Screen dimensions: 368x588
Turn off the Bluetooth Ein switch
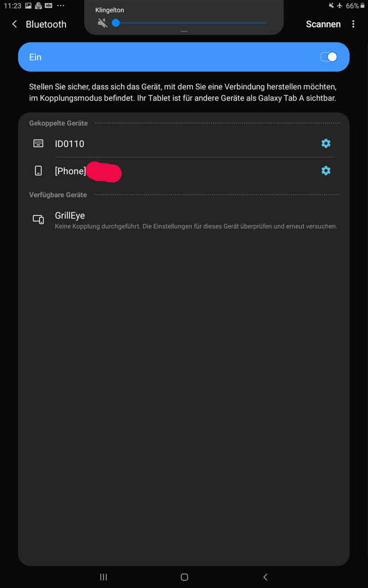pos(329,57)
